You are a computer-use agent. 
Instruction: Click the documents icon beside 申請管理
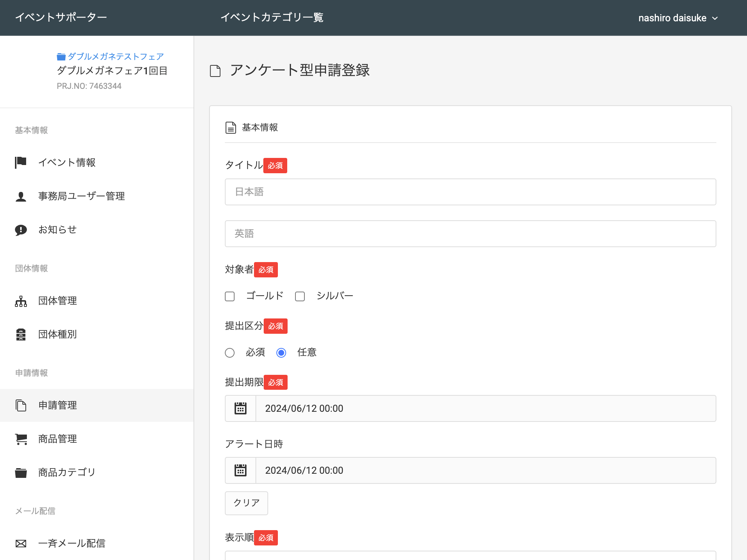(21, 405)
